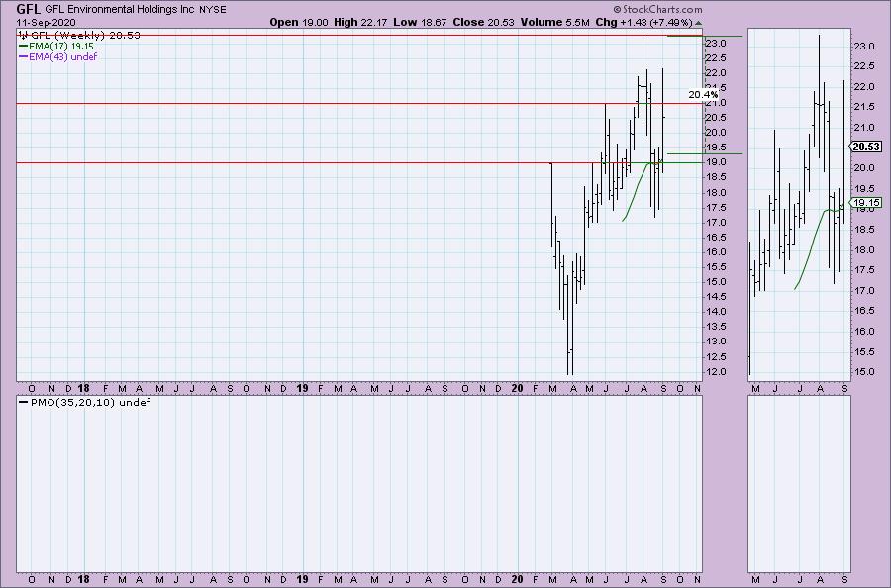The image size is (891, 588).
Task: Click the Low 18.67 value in the header
Action: 420,22
